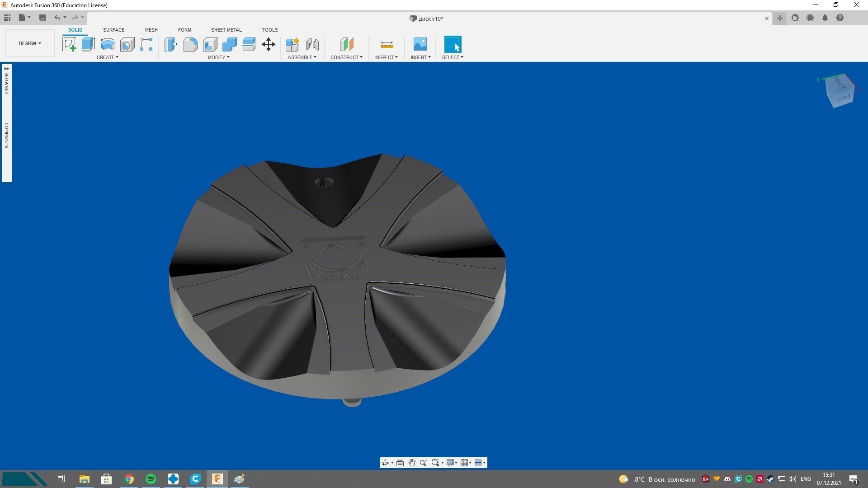Add a new design tab
868x488 pixels.
point(780,18)
